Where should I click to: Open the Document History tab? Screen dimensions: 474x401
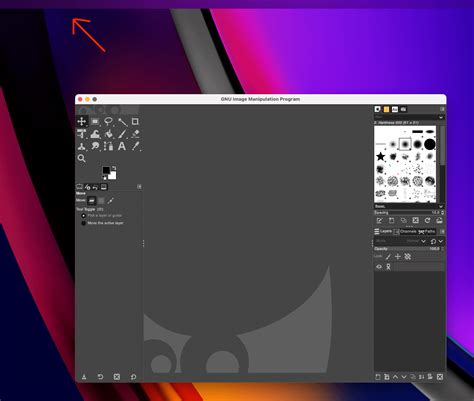tap(403, 109)
